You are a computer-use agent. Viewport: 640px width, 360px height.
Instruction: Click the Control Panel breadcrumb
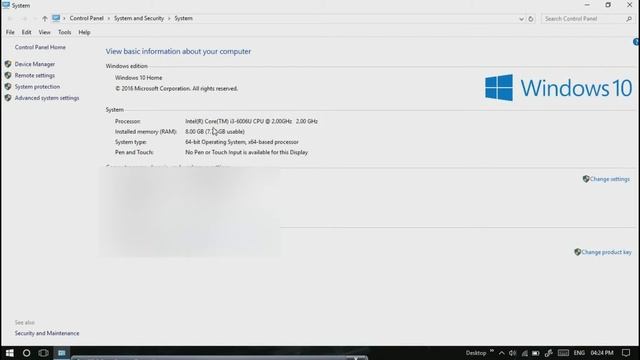point(87,18)
